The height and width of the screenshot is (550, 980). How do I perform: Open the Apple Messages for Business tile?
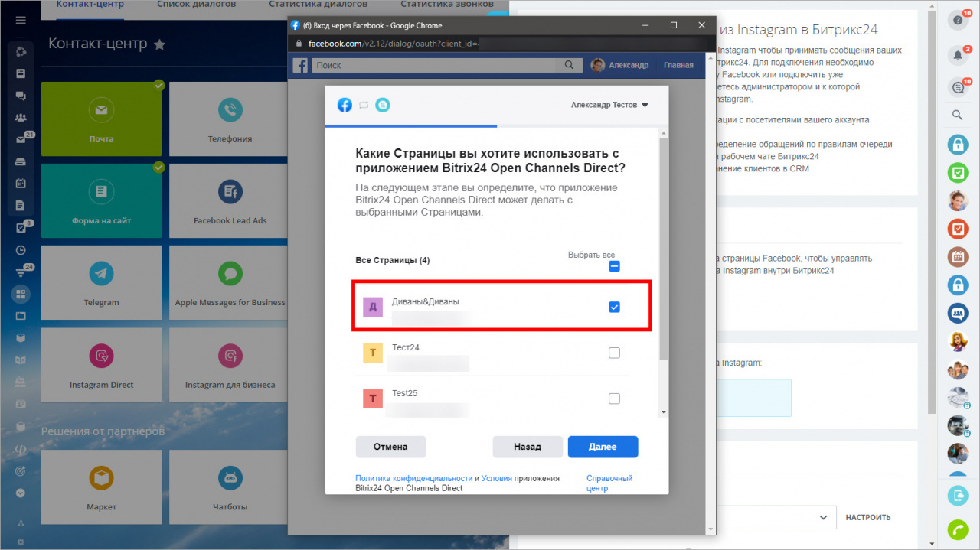pyautogui.click(x=228, y=282)
